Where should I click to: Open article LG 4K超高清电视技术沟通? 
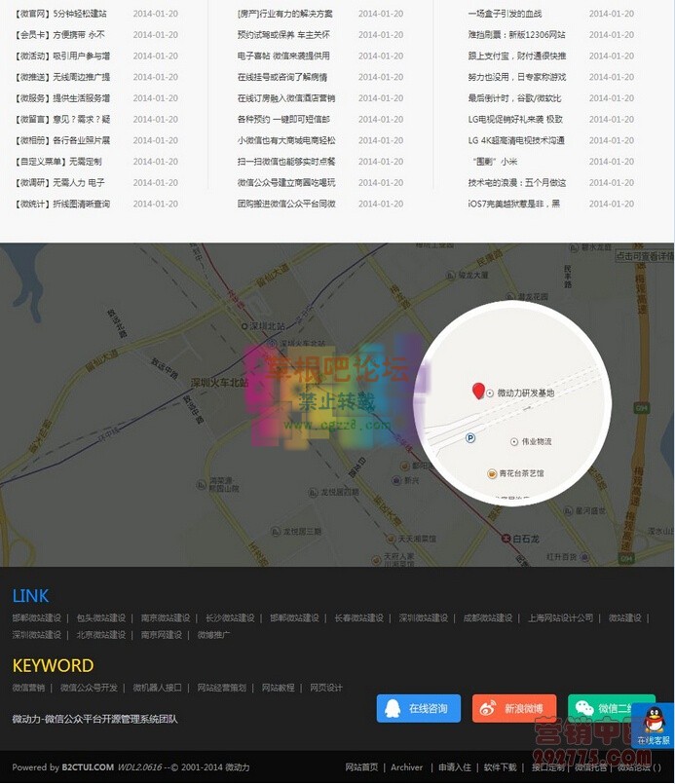coord(516,140)
